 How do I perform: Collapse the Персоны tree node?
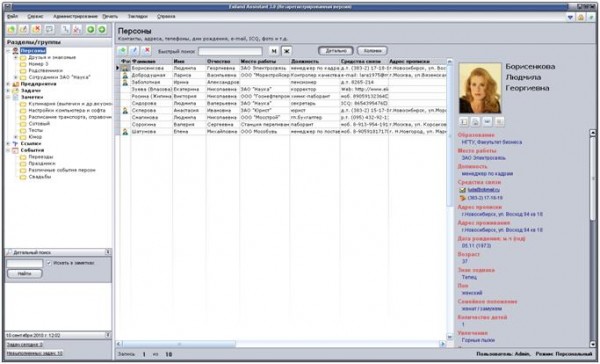point(8,51)
